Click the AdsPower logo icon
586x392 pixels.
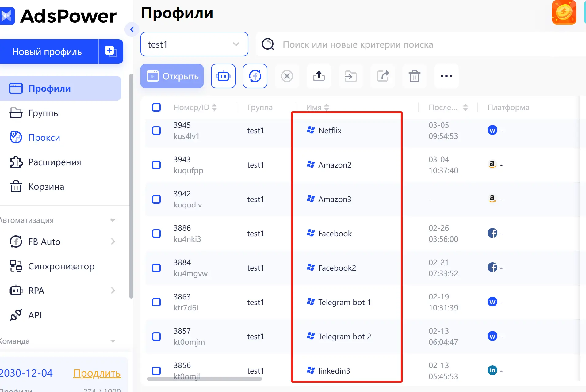point(7,16)
